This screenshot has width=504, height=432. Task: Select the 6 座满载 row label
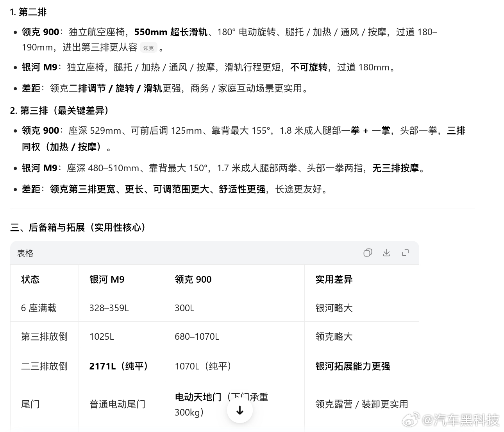click(39, 308)
